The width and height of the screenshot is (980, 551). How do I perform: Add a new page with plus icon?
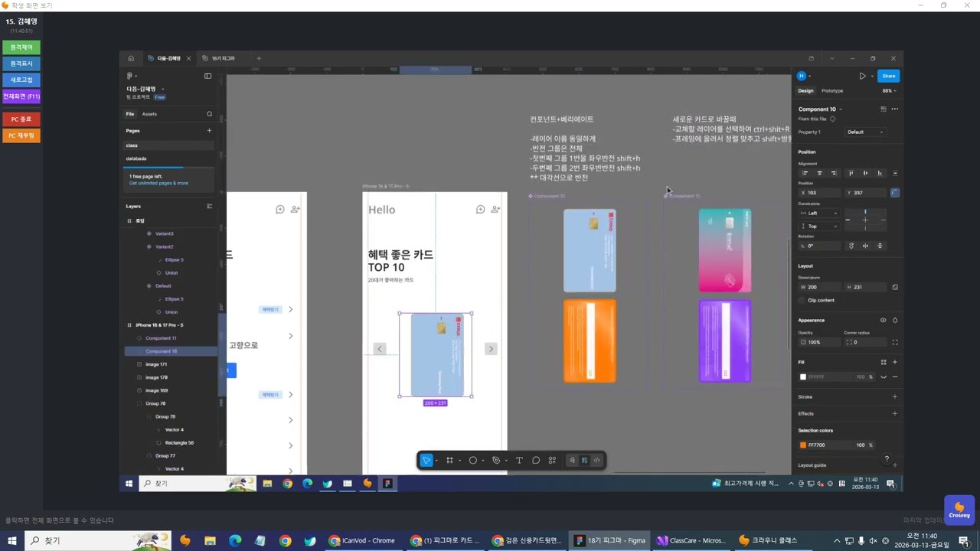[x=209, y=130]
